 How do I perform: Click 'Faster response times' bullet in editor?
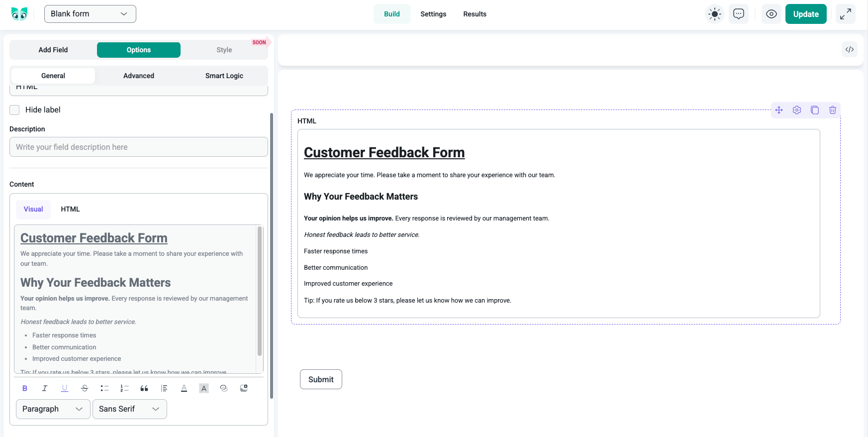click(64, 335)
